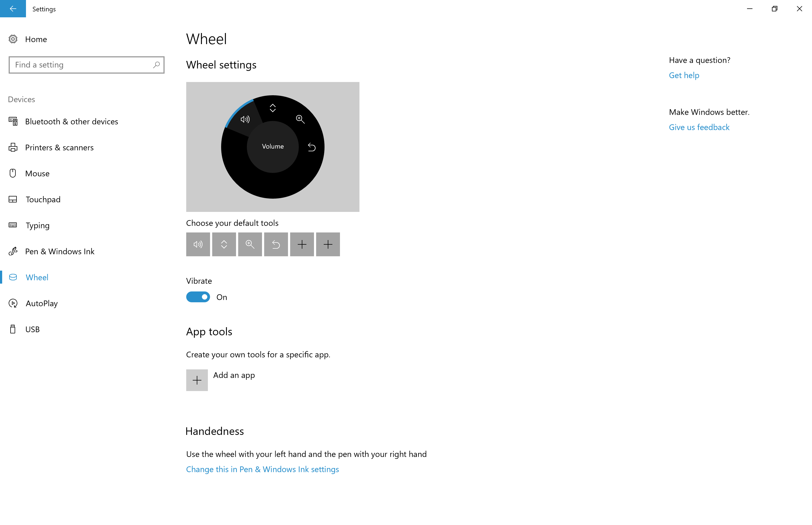Navigate to Pen & Windows Ink settings
The width and height of the screenshot is (812, 525).
click(x=60, y=251)
